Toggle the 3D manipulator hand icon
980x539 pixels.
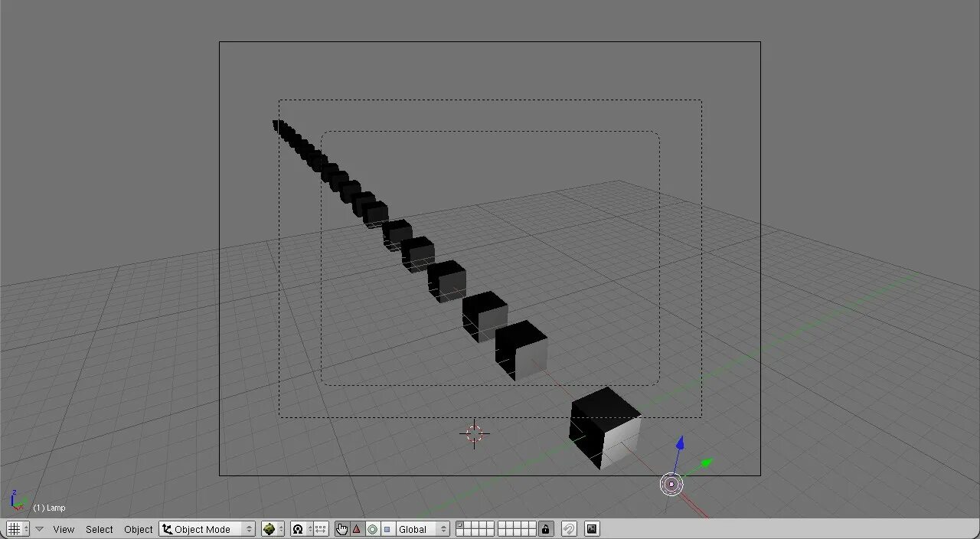point(342,529)
